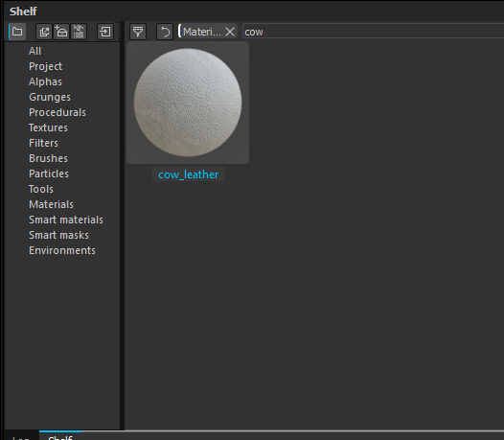The width and height of the screenshot is (504, 440).
Task: Open the Tools category
Action: pos(41,189)
